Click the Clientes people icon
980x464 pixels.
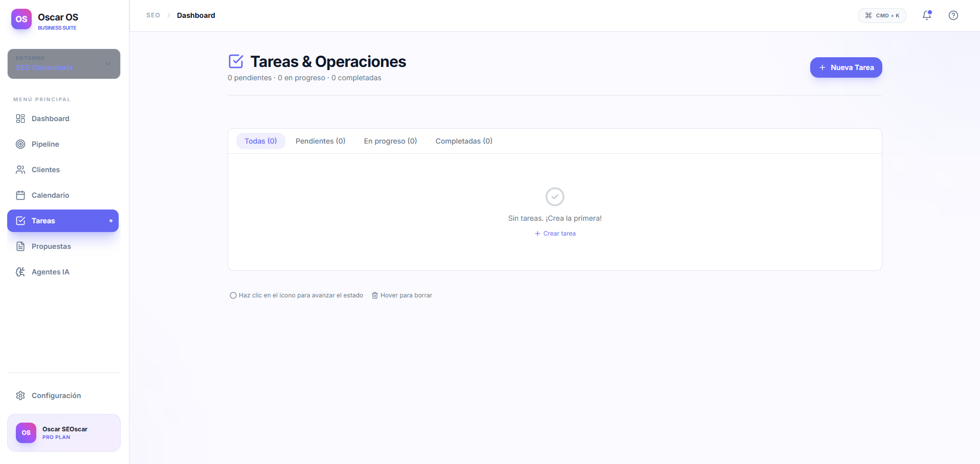(x=20, y=169)
